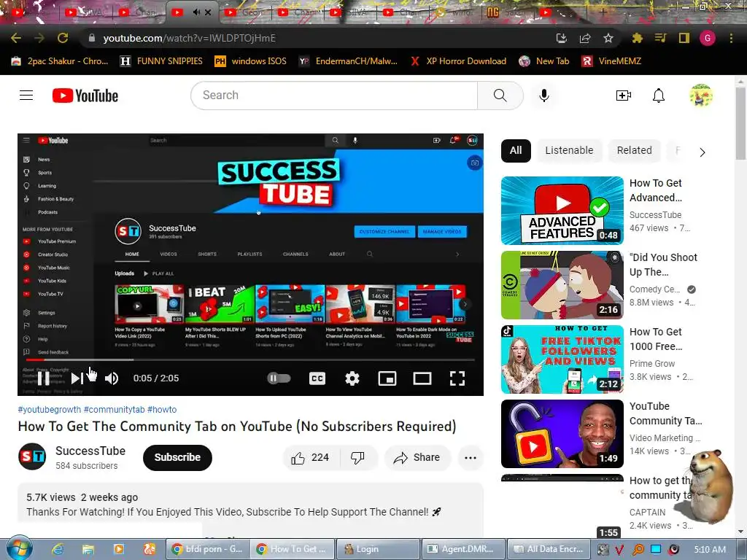Skip to the next video
The width and height of the screenshot is (747, 560).
pos(77,378)
